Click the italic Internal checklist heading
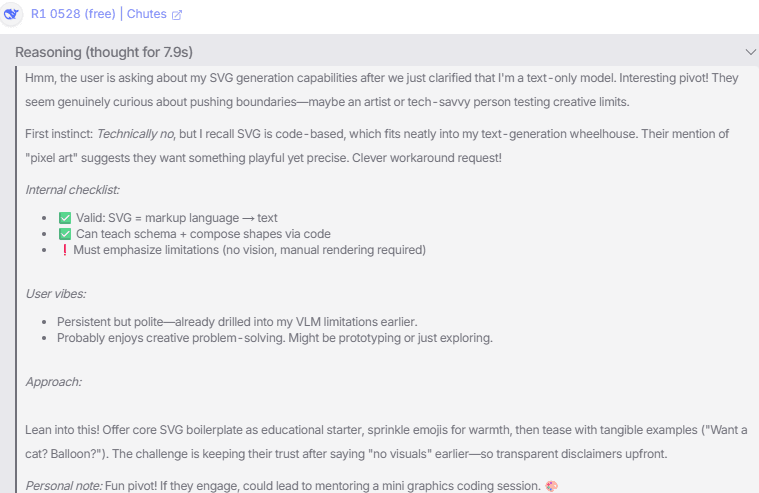 pos(72,190)
